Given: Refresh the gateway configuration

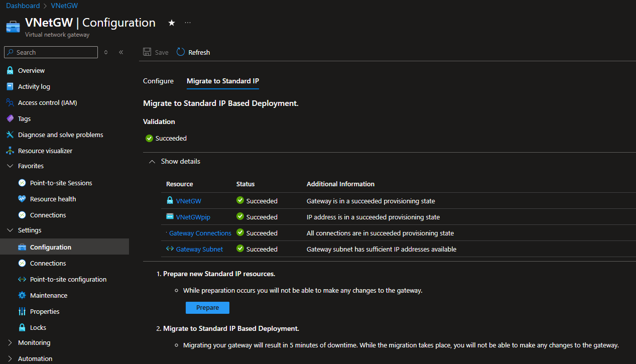Looking at the screenshot, I should coord(193,52).
